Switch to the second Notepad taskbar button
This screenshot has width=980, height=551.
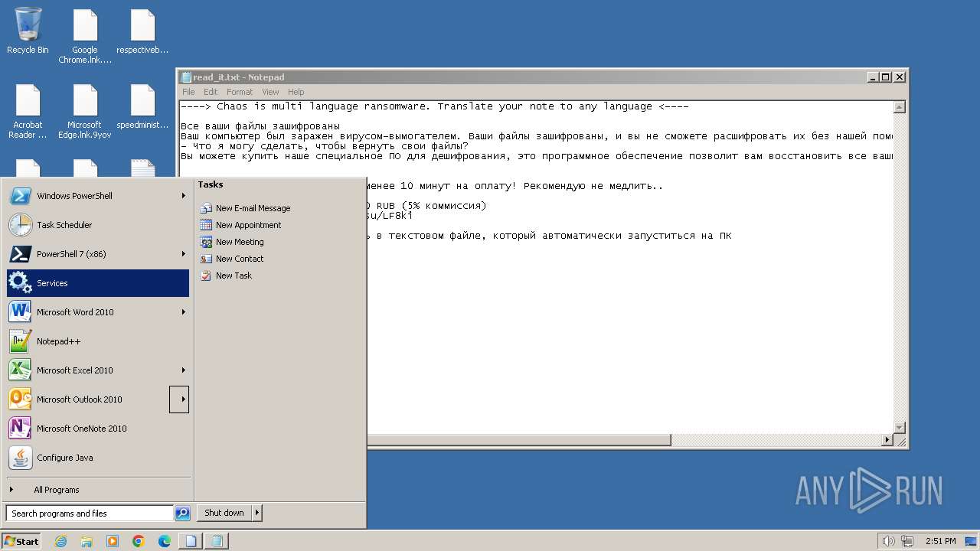[x=217, y=541]
